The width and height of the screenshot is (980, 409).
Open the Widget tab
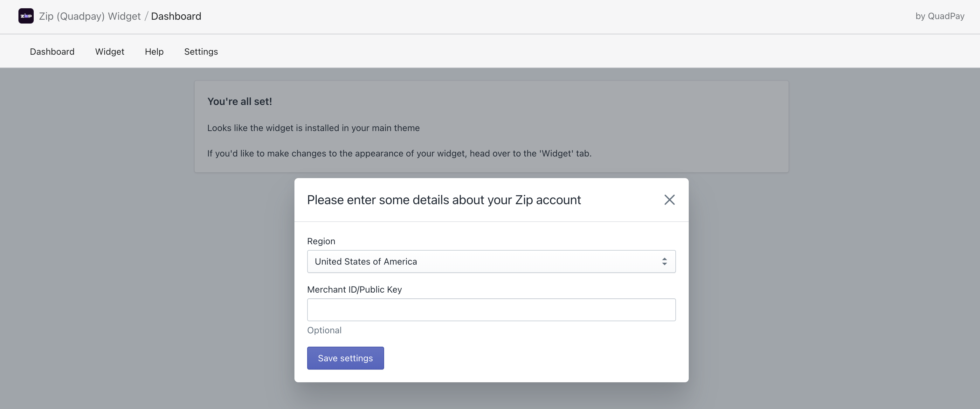pyautogui.click(x=110, y=51)
